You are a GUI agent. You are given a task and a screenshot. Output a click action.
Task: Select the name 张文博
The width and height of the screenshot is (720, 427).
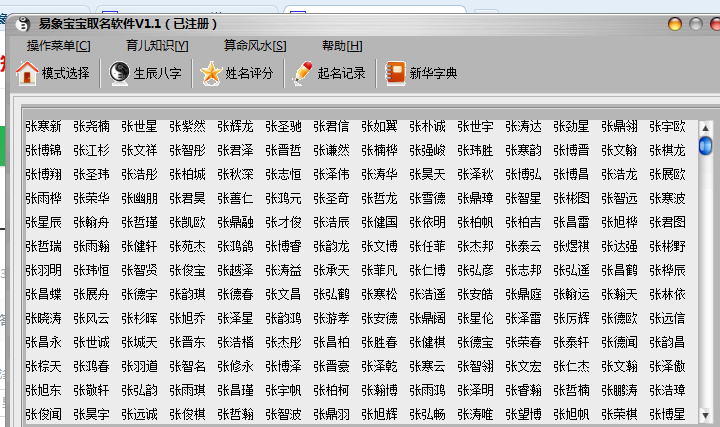pos(379,247)
